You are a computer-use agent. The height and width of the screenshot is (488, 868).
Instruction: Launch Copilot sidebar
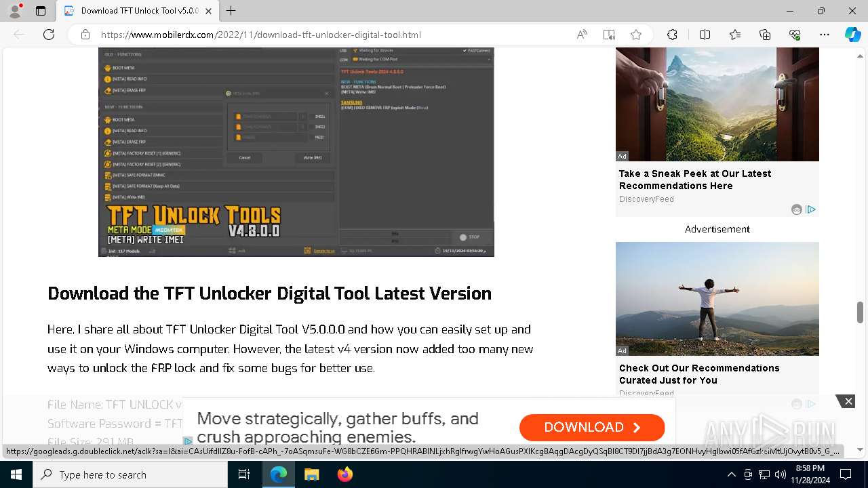pyautogui.click(x=852, y=35)
